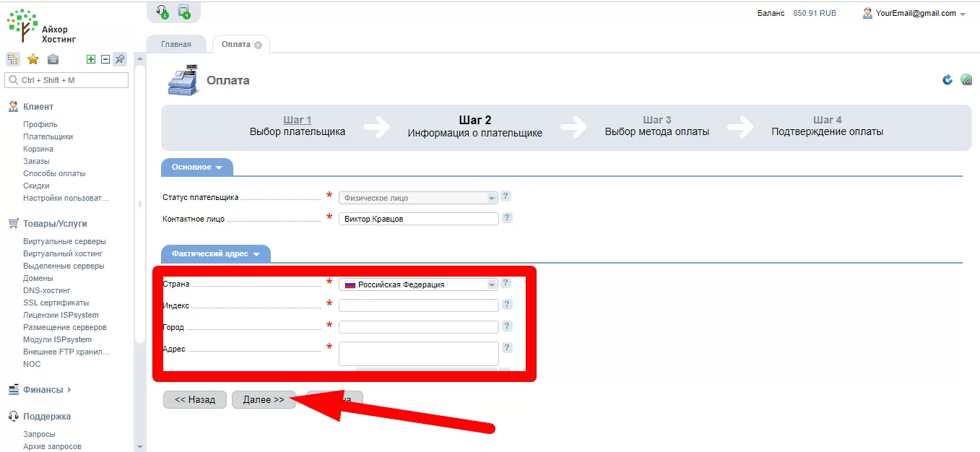Toggle the sidebar pin icon
Screen dimensions: 980x452
point(121,59)
